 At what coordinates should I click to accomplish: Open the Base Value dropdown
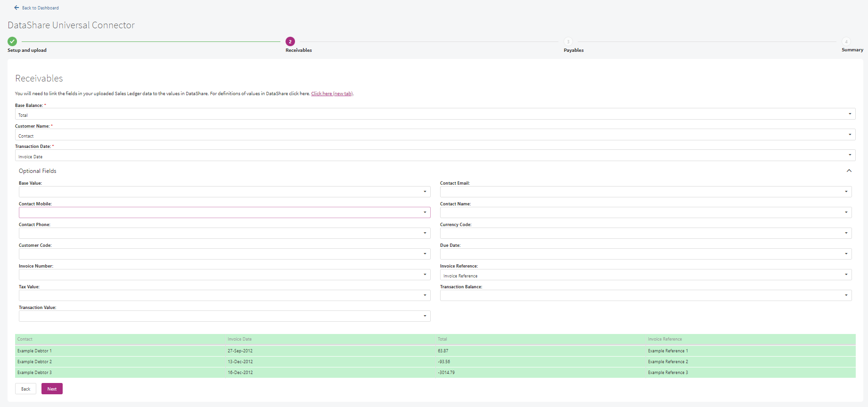[224, 192]
